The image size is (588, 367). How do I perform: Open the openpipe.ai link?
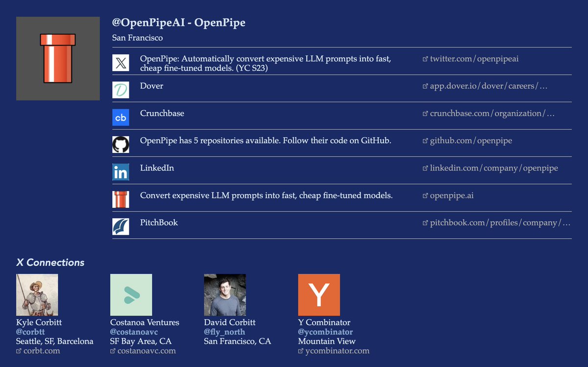tap(452, 196)
